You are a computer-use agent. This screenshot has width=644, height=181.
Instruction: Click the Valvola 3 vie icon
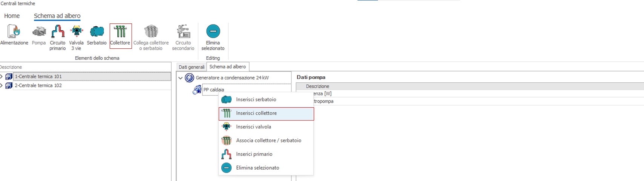[x=77, y=32]
